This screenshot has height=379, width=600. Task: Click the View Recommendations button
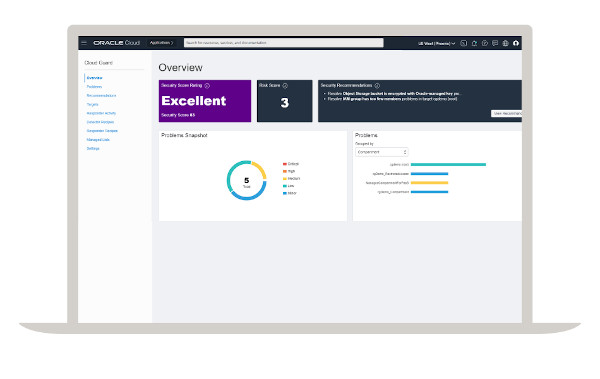[506, 113]
